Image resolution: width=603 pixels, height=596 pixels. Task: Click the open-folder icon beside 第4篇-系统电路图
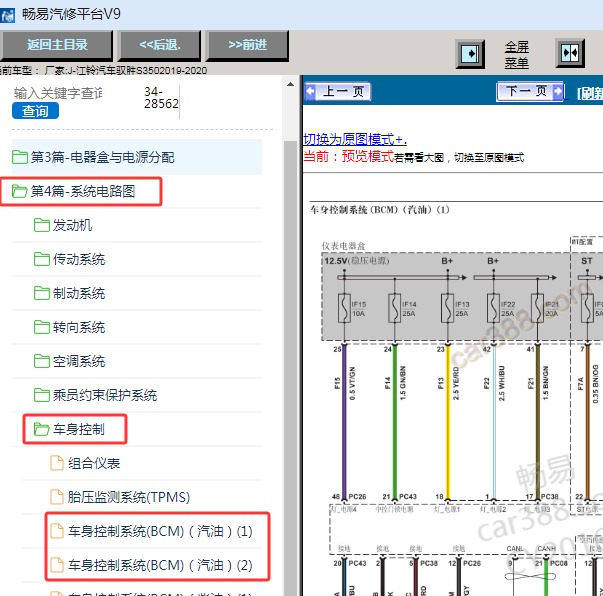click(20, 191)
